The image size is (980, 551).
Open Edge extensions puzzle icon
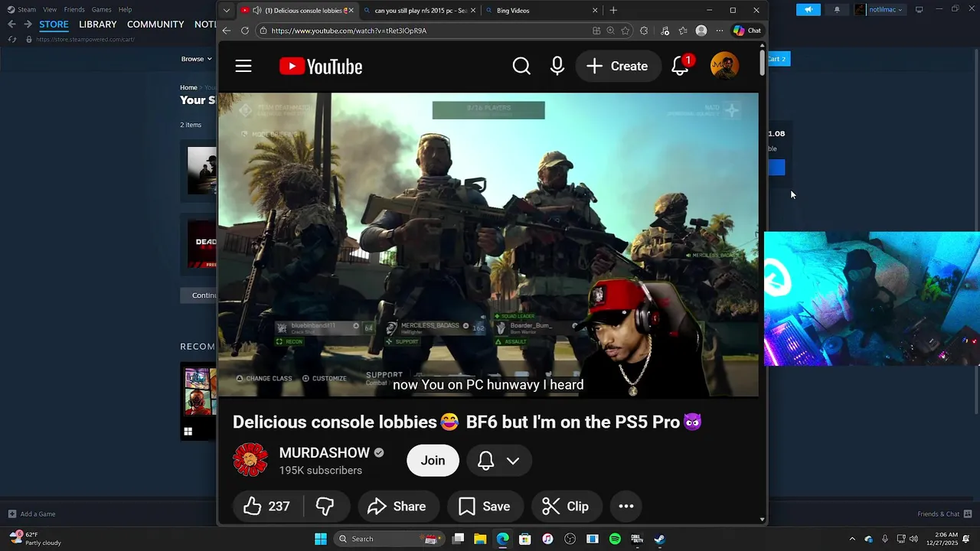pos(644,31)
